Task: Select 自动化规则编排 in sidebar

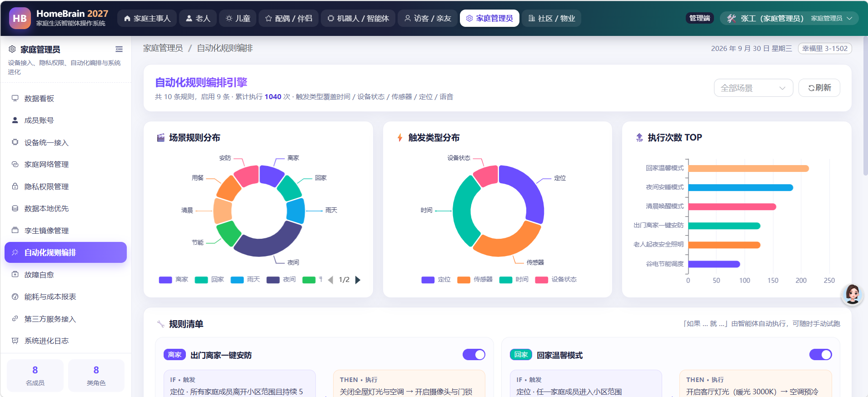Action: tap(65, 252)
